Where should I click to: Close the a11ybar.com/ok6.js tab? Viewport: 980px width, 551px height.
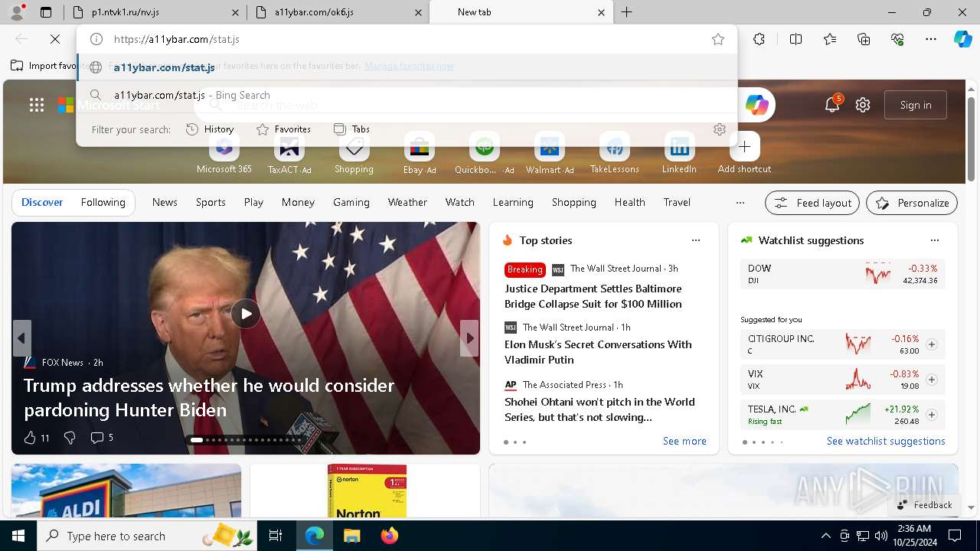point(419,12)
